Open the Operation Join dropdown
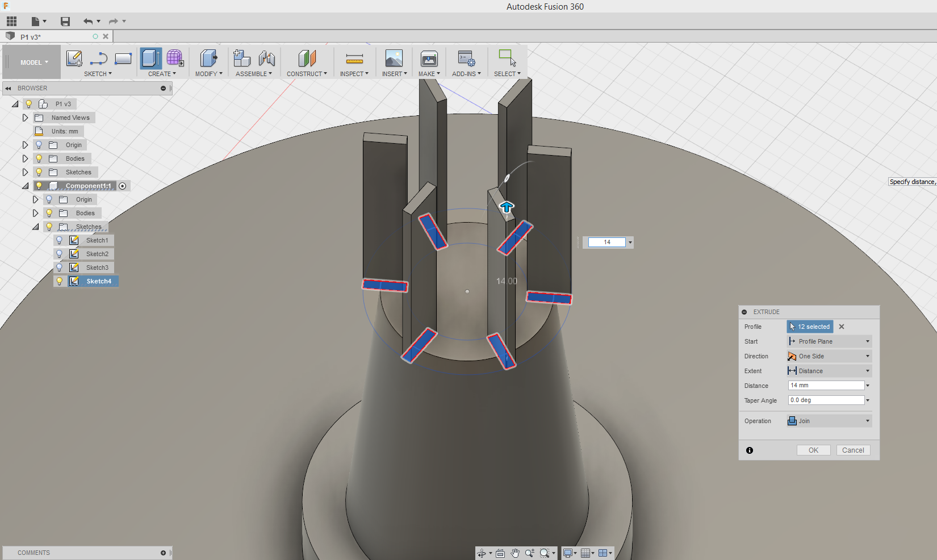 point(829,421)
